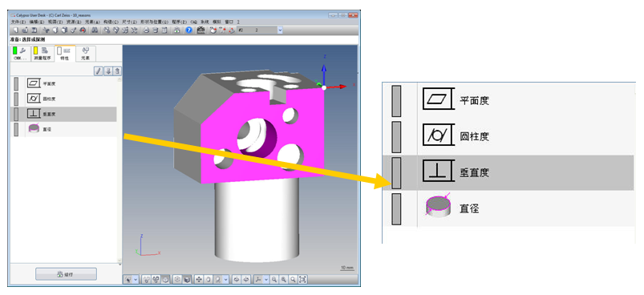This screenshot has width=644, height=295.
Task: Click the zoom in magnifier icon
Action: click(274, 280)
